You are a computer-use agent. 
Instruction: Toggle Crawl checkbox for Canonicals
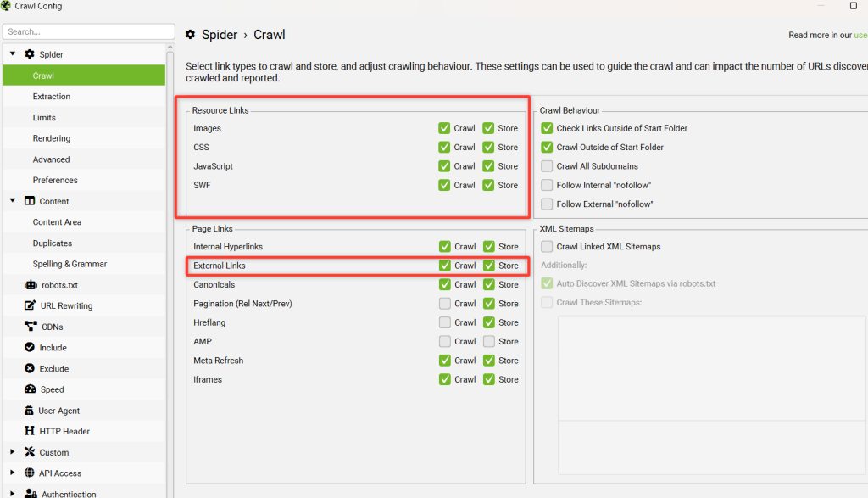click(x=444, y=284)
